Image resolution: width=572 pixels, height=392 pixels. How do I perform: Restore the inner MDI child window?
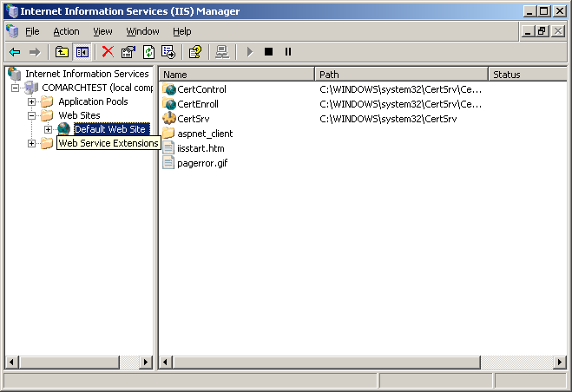(x=542, y=31)
